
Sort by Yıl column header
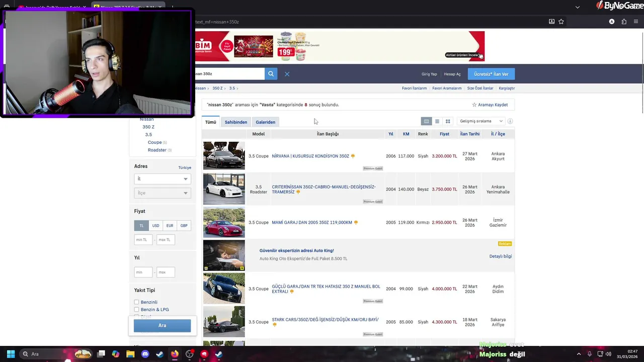click(391, 134)
